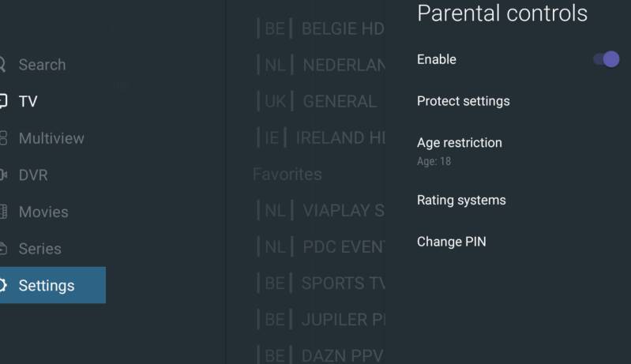Screen dimensions: 631x364
Task: Click the Settings gear icon
Action: (x=2, y=285)
